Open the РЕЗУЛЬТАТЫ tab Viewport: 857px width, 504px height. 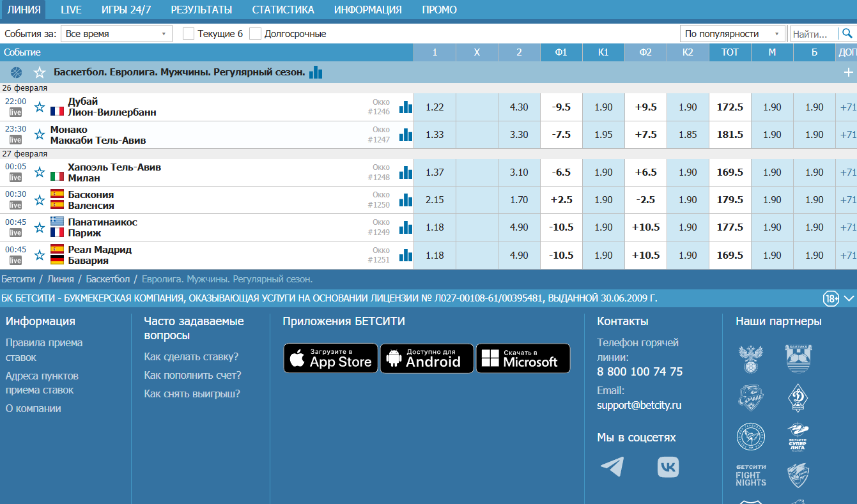click(201, 10)
